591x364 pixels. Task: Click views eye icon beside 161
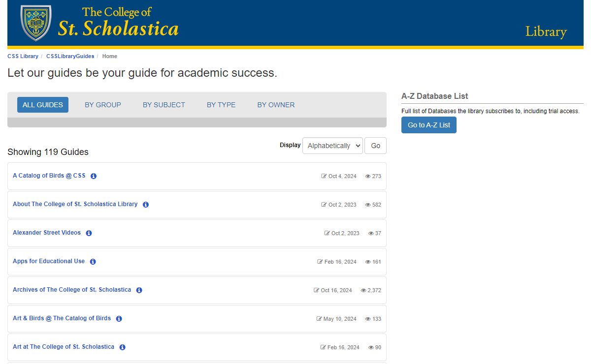pyautogui.click(x=368, y=262)
